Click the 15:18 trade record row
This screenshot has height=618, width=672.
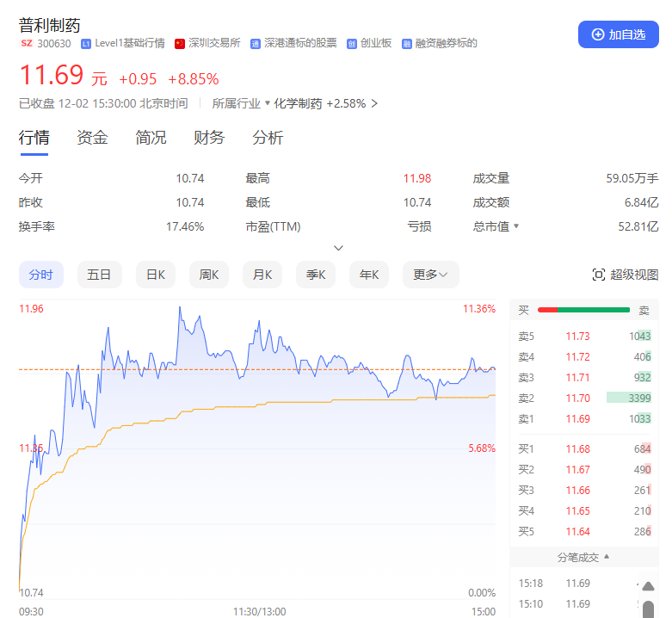pos(577,584)
